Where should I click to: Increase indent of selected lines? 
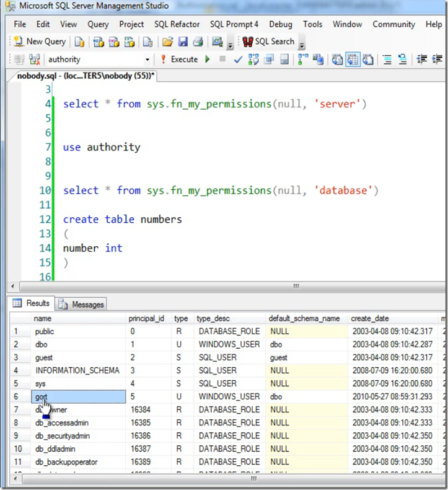pos(437,60)
